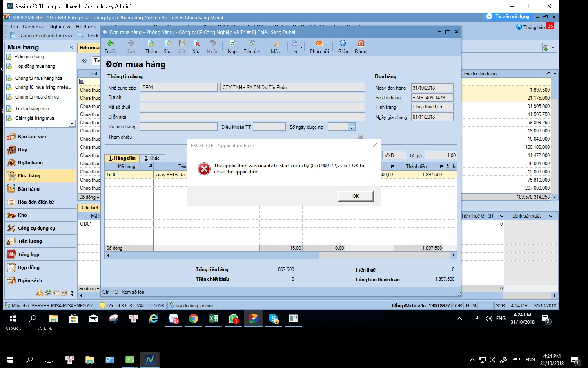Open Hợp đồng mua hàng in the sidebar
This screenshot has height=368, width=588.
point(35,66)
